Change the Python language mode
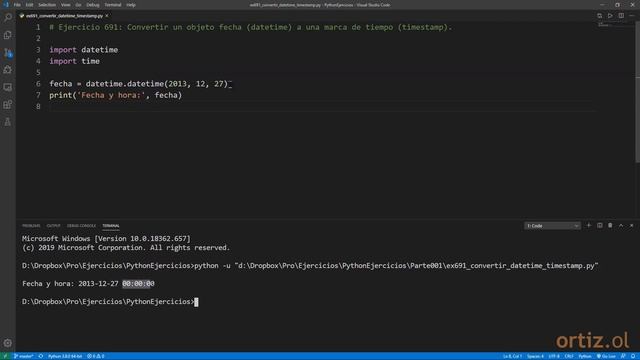This screenshot has width=640, height=360. pos(585,356)
